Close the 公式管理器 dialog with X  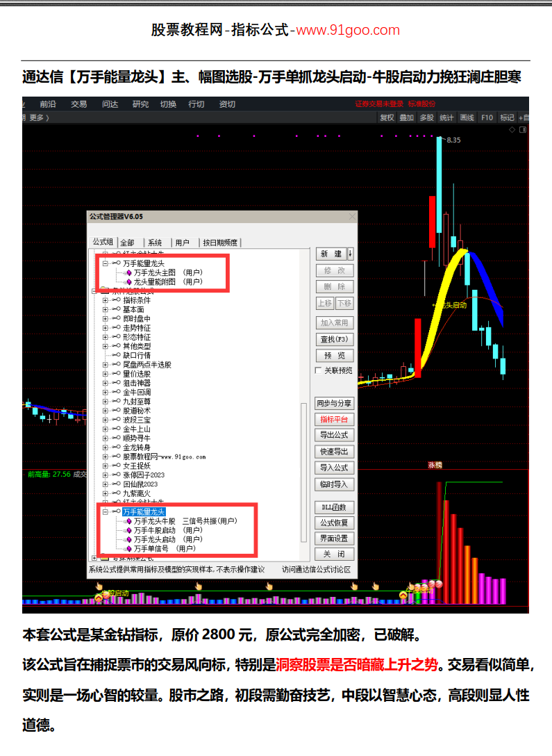point(352,217)
